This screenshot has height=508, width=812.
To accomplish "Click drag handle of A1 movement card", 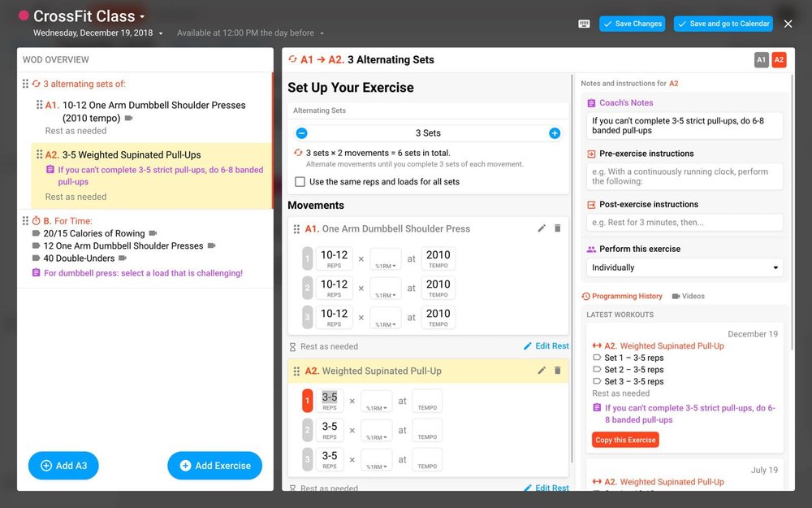I will pyautogui.click(x=296, y=228).
